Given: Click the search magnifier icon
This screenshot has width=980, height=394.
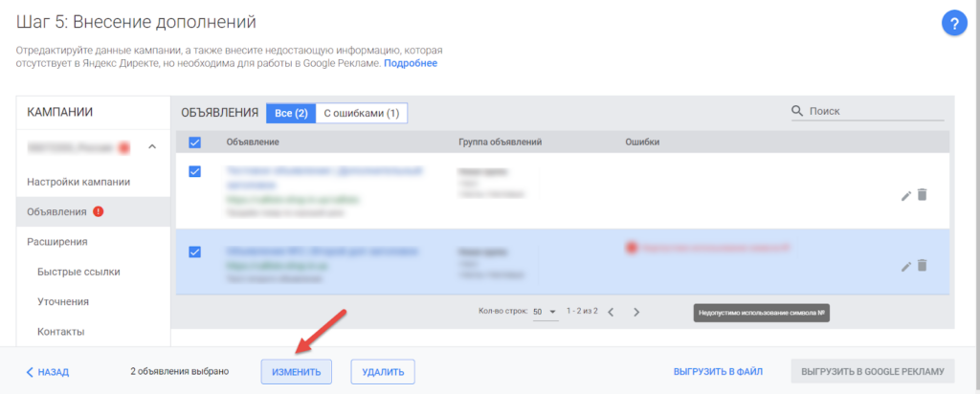Looking at the screenshot, I should tap(797, 112).
